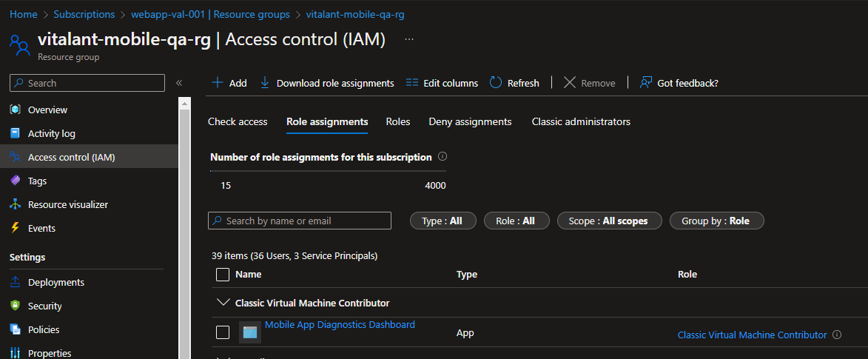
Task: Click the purple Tags icon
Action: tap(16, 181)
